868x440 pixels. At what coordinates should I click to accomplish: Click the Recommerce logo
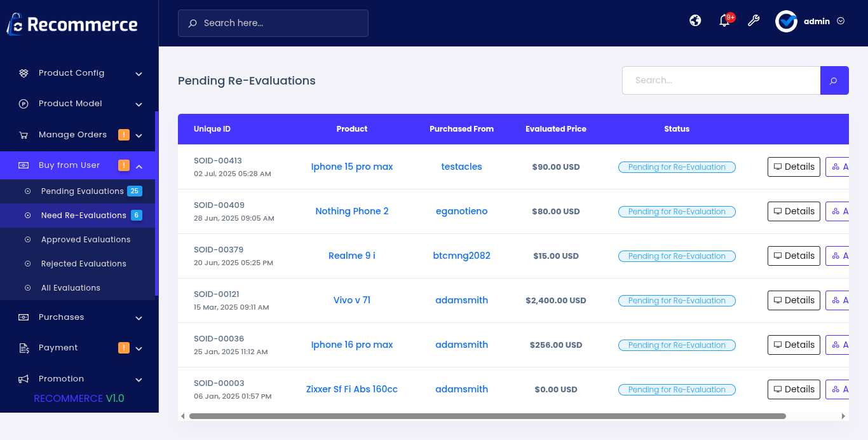(x=72, y=24)
